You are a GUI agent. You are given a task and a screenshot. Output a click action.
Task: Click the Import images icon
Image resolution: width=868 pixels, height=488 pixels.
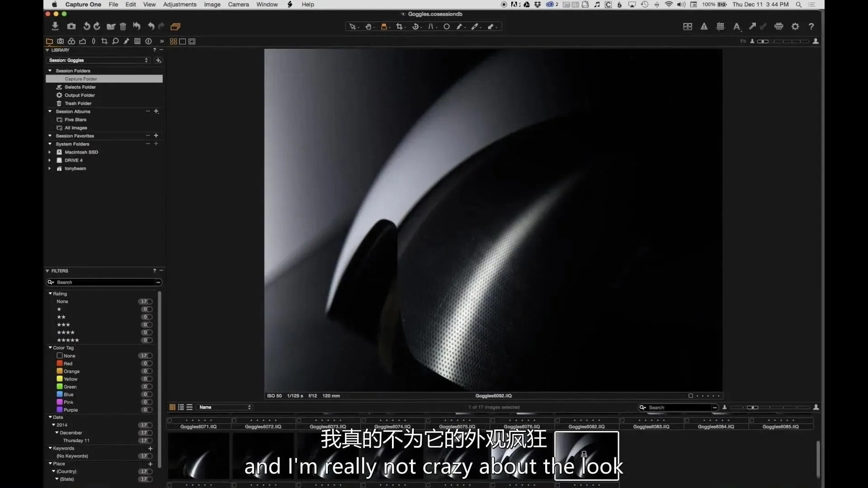pos(55,26)
